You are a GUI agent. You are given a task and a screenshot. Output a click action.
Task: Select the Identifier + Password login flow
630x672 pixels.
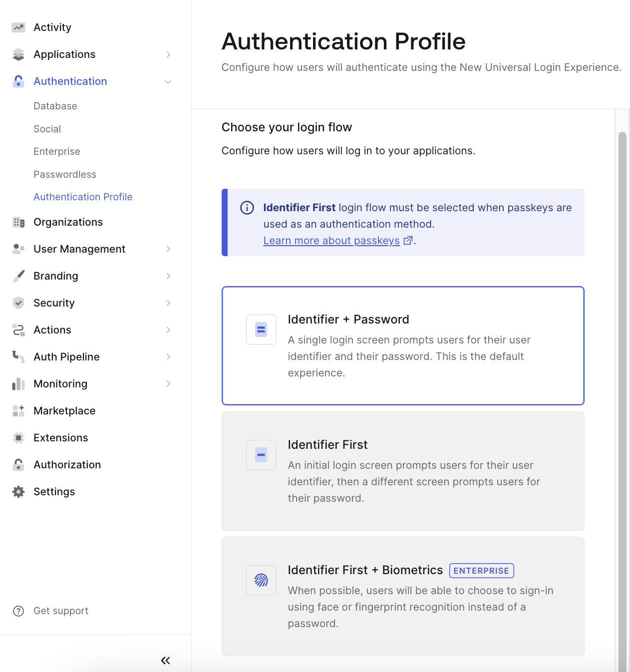click(x=402, y=345)
